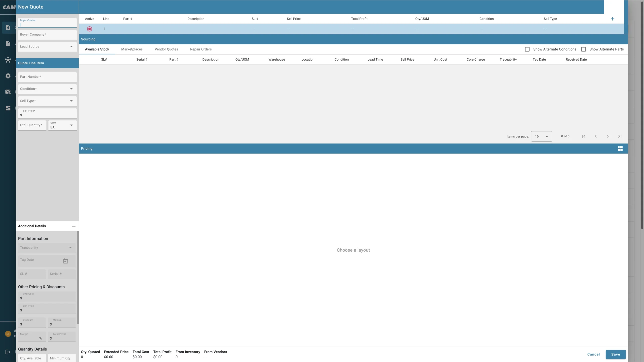
Task: Enable Show Alternate Parts checkbox
Action: coord(583,49)
